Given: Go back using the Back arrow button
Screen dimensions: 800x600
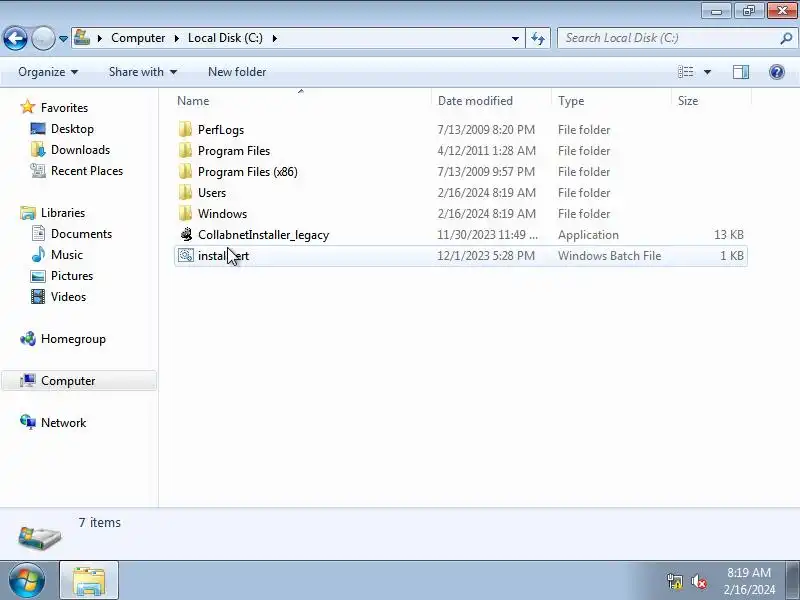Looking at the screenshot, I should tap(15, 38).
